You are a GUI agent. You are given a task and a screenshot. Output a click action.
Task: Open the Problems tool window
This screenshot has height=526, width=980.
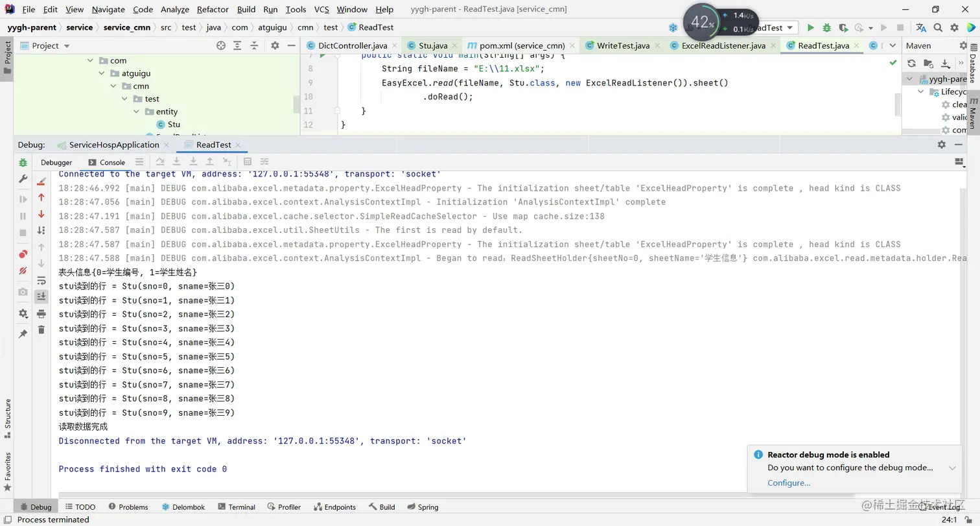128,507
